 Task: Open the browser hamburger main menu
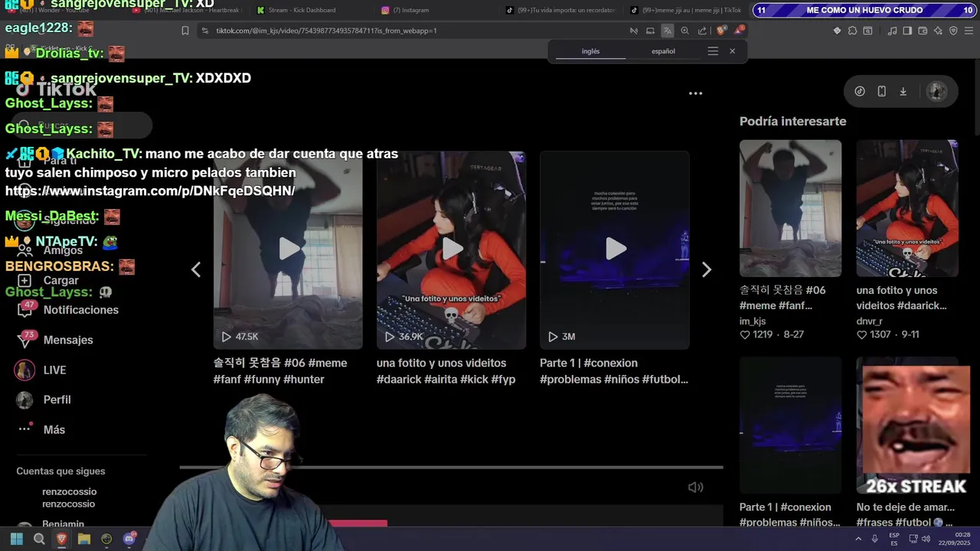[x=969, y=31]
